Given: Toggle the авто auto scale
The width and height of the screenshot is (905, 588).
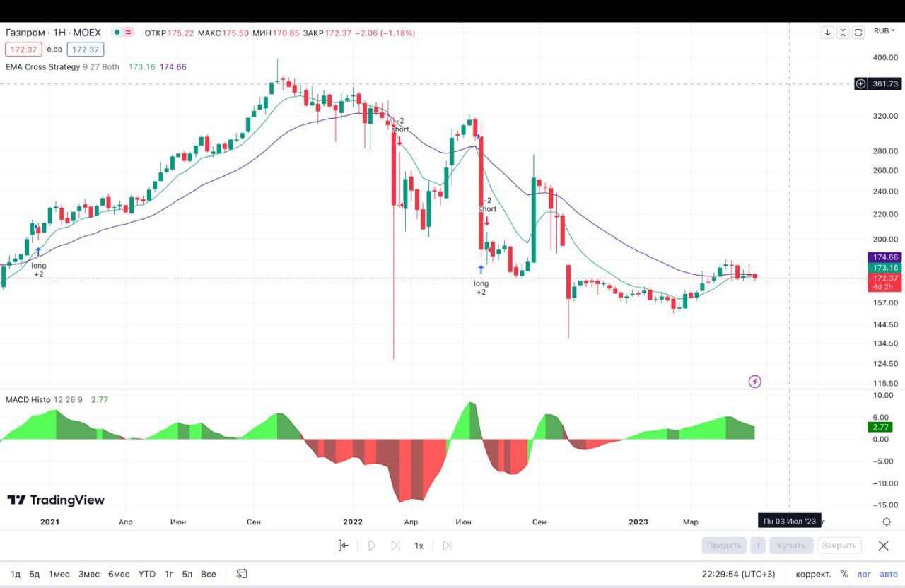Looking at the screenshot, I should tap(888, 574).
